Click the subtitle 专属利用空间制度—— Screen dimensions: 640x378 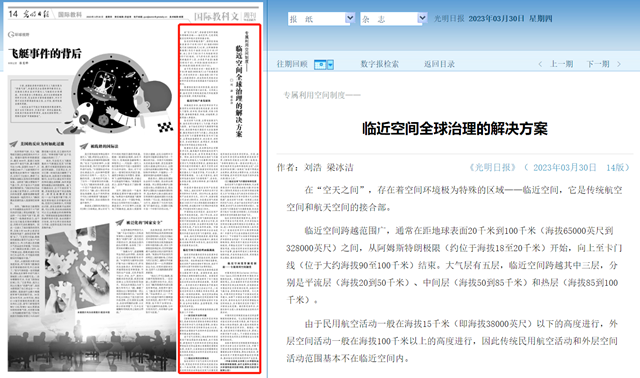[322, 95]
